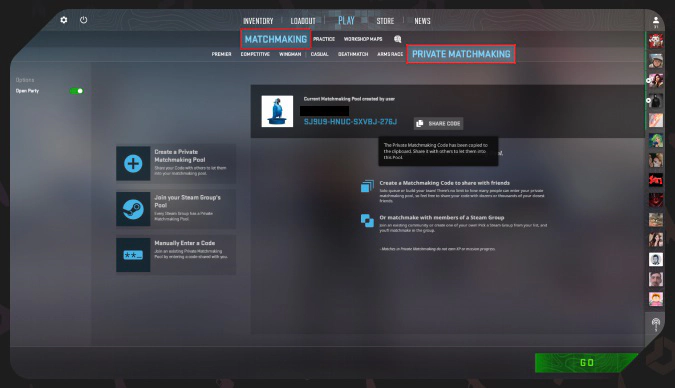
Task: Open the settings gear icon
Action: [64, 20]
